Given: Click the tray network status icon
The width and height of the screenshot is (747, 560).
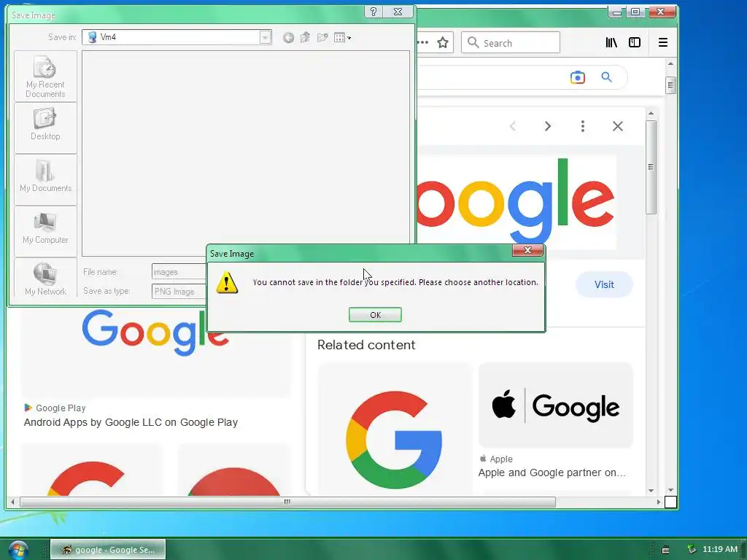Looking at the screenshot, I should [x=692, y=550].
